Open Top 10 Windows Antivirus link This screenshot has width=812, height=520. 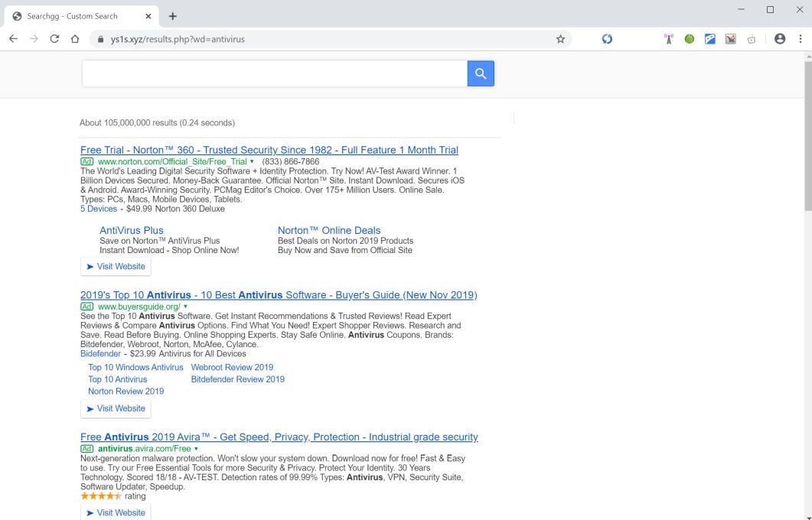135,367
